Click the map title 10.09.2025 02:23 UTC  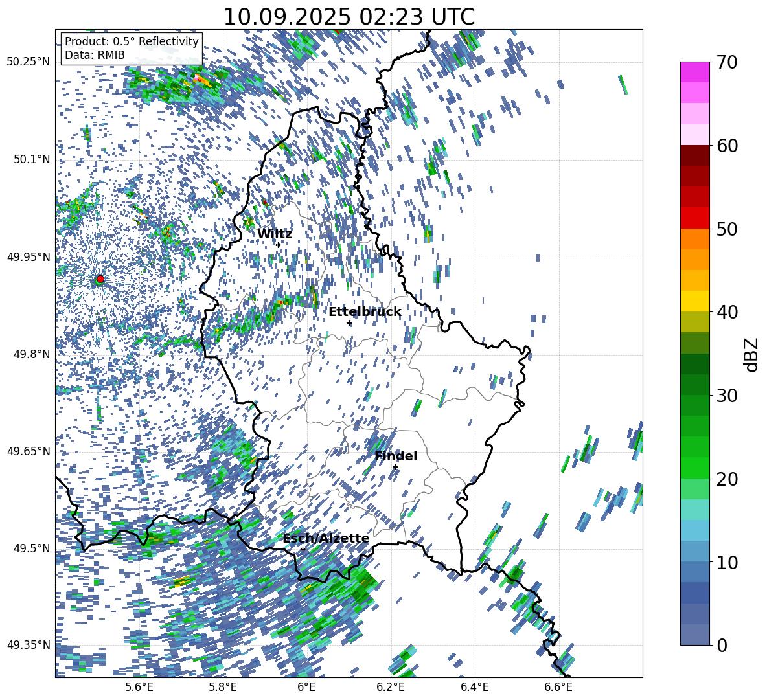(x=349, y=17)
